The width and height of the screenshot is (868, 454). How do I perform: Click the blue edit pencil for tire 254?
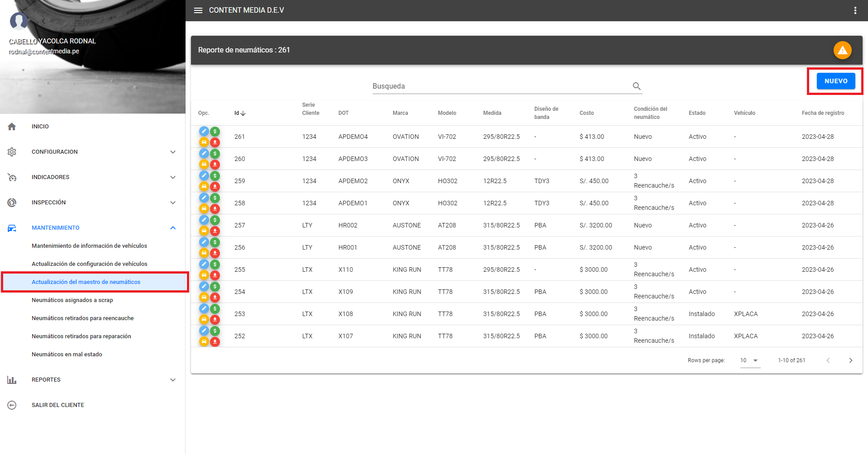[204, 286]
